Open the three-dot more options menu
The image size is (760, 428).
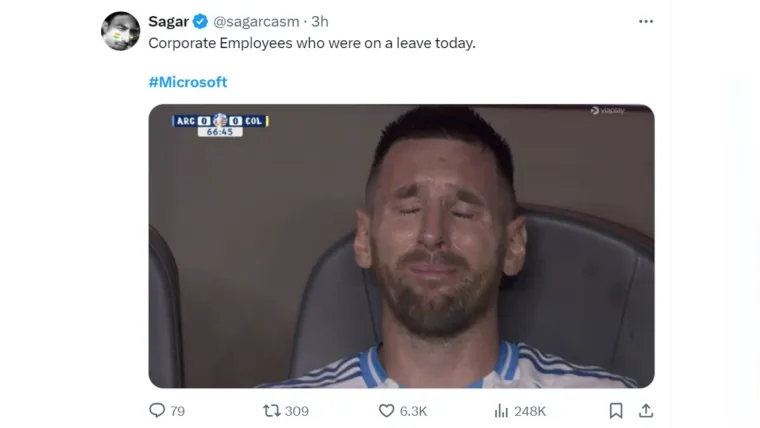645,21
